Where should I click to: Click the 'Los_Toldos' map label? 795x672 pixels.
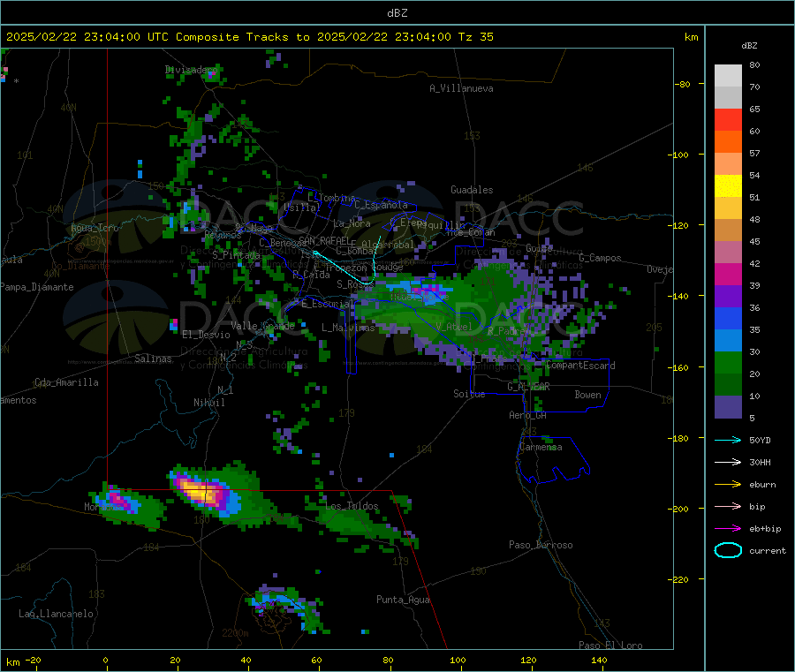coord(352,506)
